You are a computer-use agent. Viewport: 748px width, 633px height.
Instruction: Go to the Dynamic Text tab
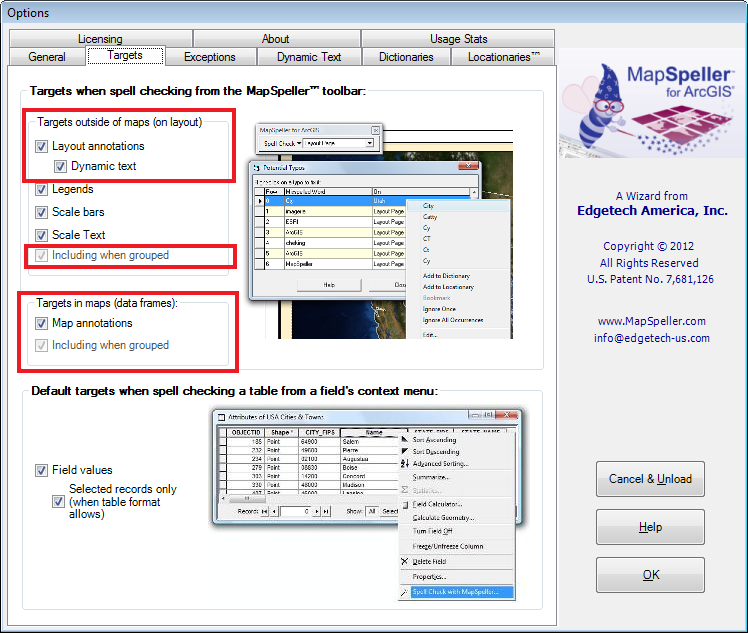[x=309, y=57]
